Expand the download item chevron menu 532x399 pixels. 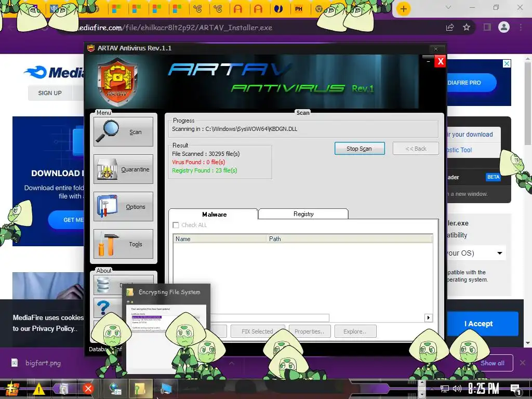[x=231, y=363]
